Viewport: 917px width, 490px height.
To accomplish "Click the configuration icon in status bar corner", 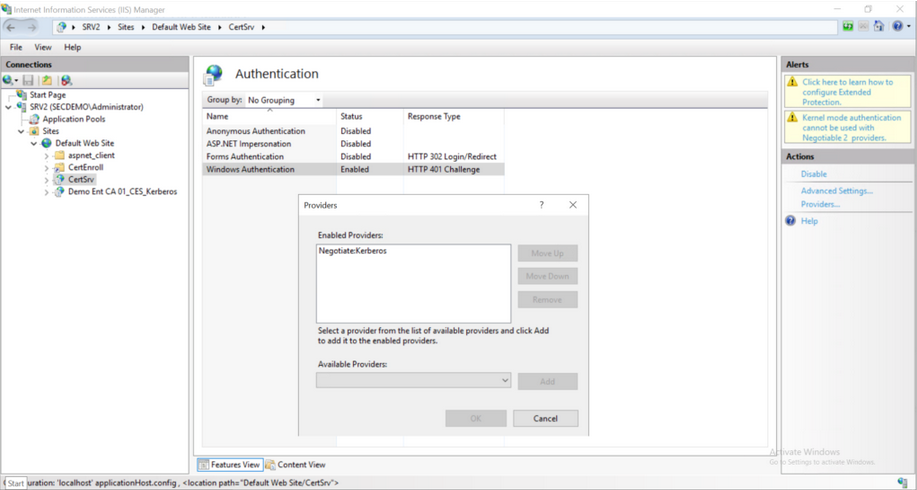I will [x=902, y=482].
